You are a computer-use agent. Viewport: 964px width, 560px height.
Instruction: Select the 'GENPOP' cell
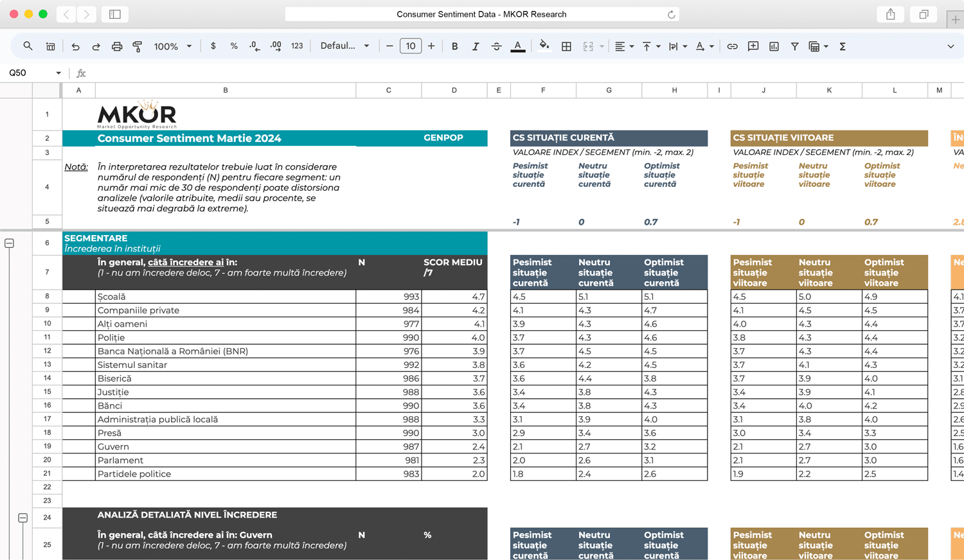click(x=454, y=138)
